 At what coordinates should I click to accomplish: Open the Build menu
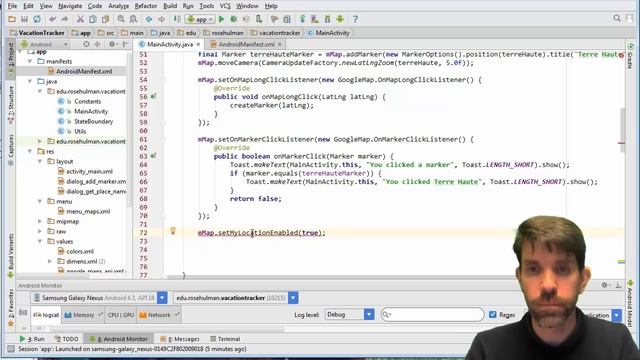[170, 6]
